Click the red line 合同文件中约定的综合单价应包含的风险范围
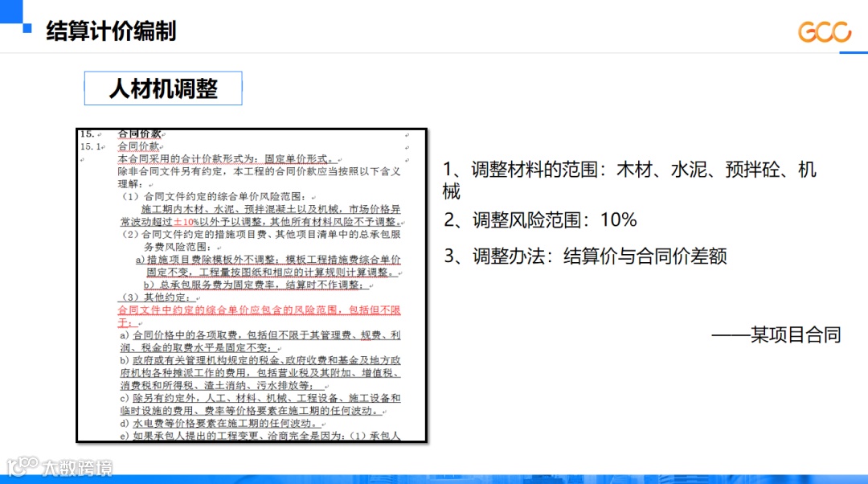 coord(259,316)
